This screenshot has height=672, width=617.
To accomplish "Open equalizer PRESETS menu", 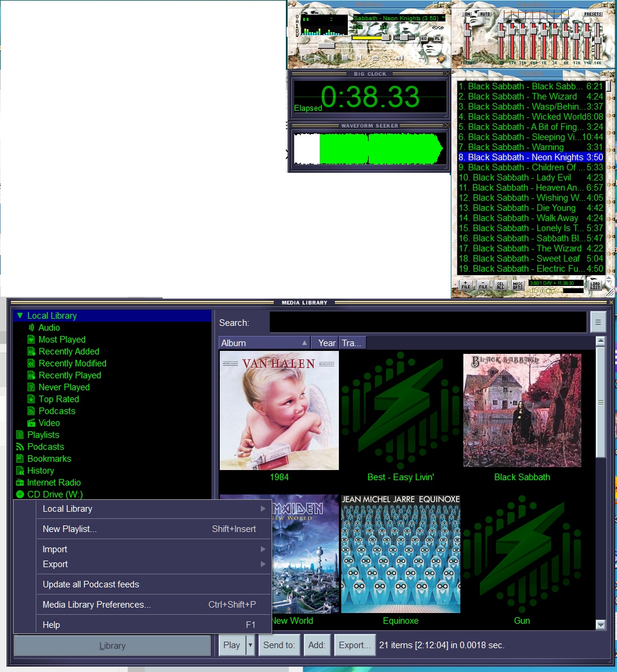I will pos(593,14).
